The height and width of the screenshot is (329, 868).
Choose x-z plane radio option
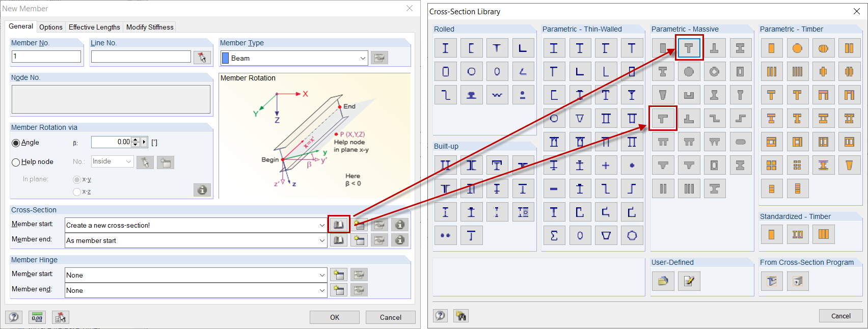coord(77,192)
